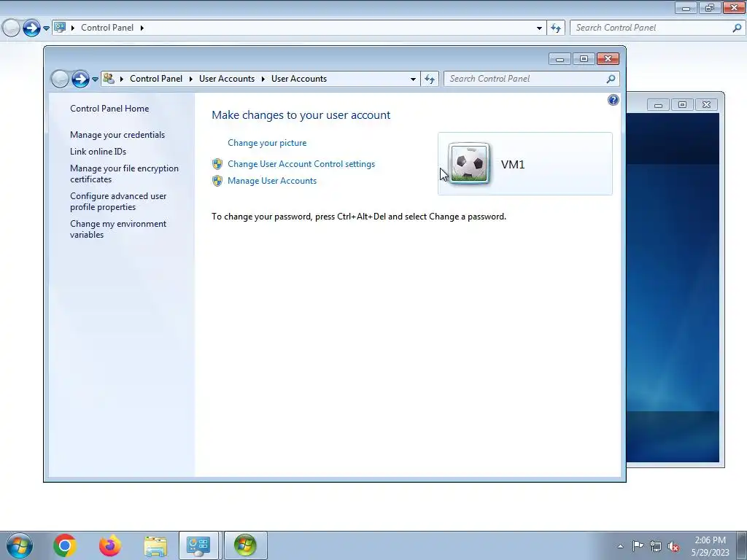Minimize the dark blue window behind
The height and width of the screenshot is (560, 747).
pyautogui.click(x=659, y=105)
